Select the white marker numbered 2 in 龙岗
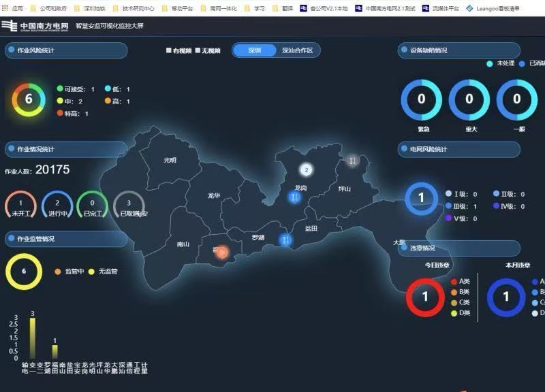545x392 pixels. pos(306,169)
